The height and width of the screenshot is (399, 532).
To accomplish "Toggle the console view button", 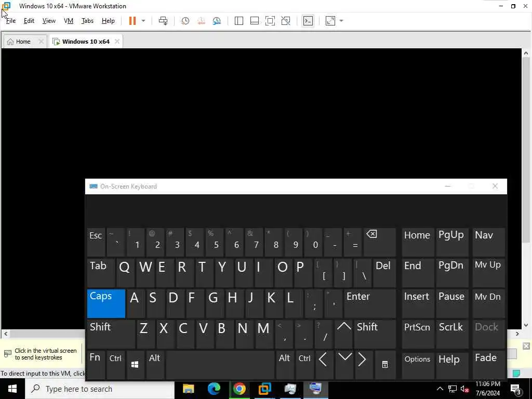I will [x=308, y=21].
